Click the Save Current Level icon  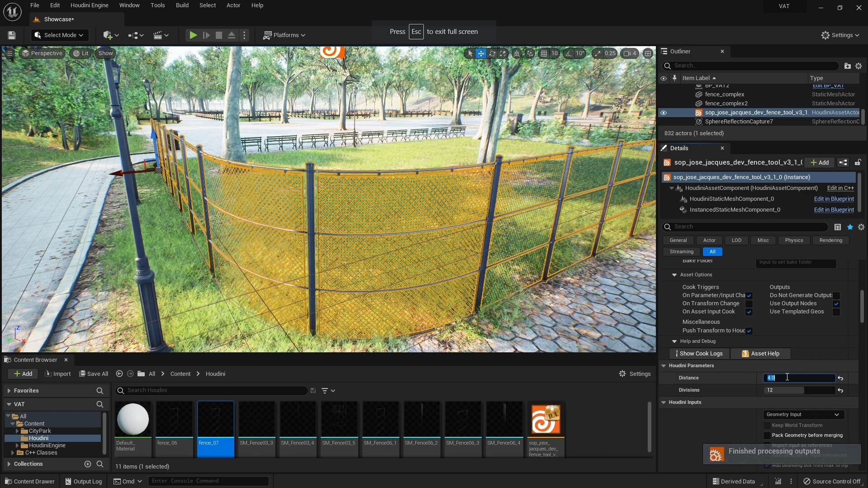tap(11, 35)
